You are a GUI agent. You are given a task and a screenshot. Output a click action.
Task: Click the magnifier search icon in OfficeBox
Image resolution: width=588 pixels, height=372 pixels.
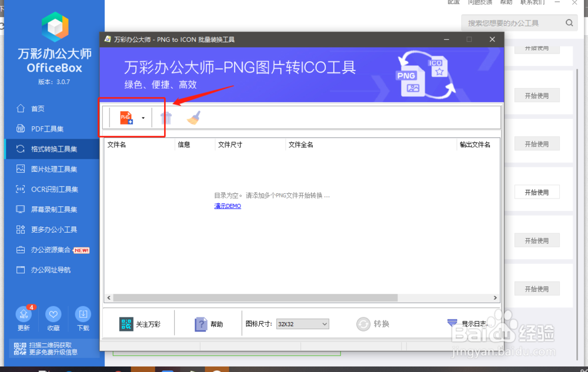[x=569, y=24]
